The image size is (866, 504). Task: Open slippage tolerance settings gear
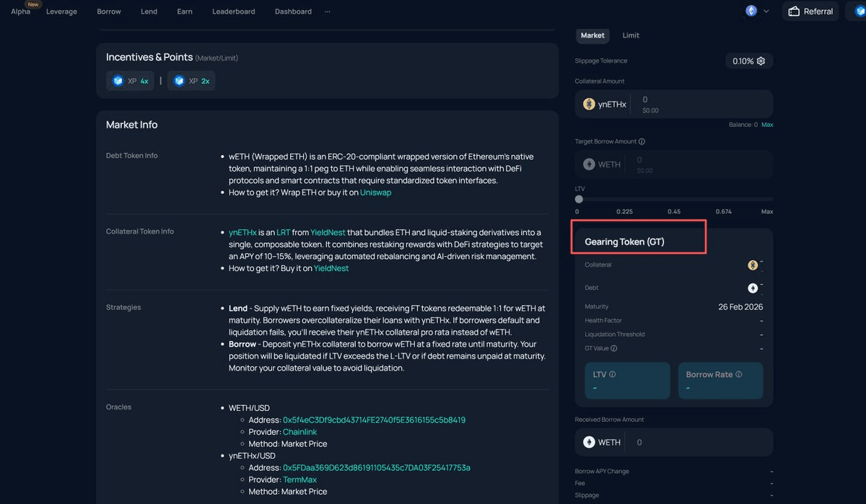pyautogui.click(x=761, y=61)
